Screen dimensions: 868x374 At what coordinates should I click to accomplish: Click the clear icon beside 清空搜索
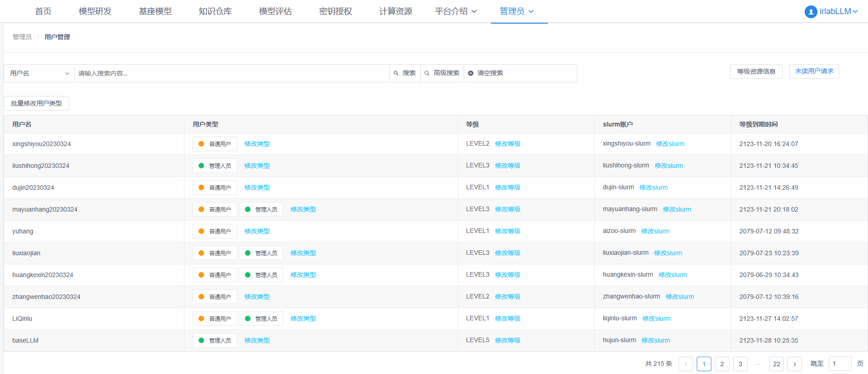pyautogui.click(x=471, y=73)
